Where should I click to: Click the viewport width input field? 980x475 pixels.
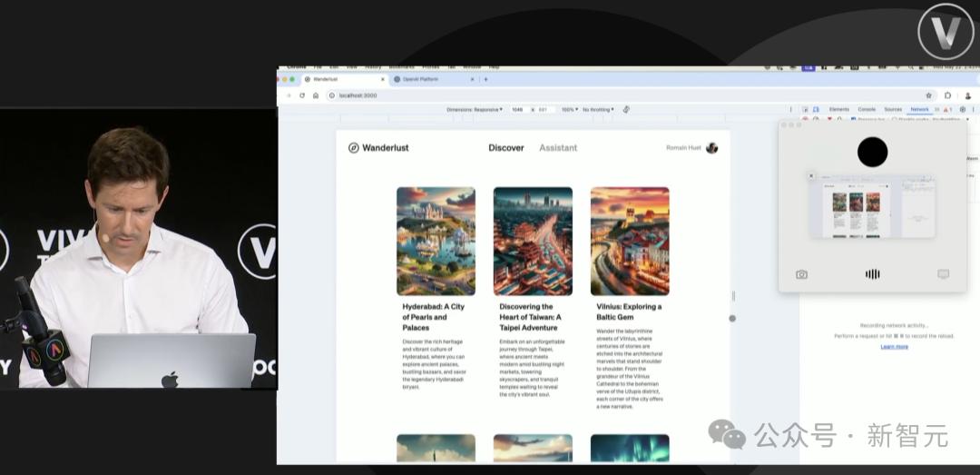518,110
